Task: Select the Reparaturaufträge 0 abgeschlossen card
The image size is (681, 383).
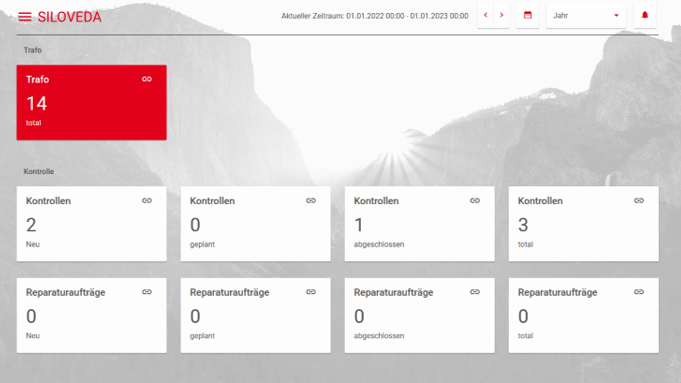Action: pyautogui.click(x=420, y=315)
